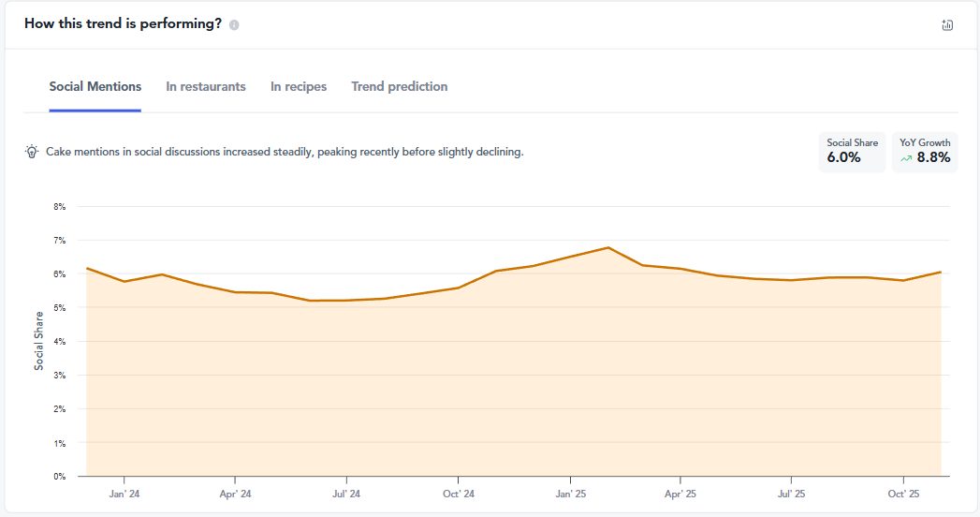Click the Cake mentions insight text
The image size is (980, 517).
(285, 152)
